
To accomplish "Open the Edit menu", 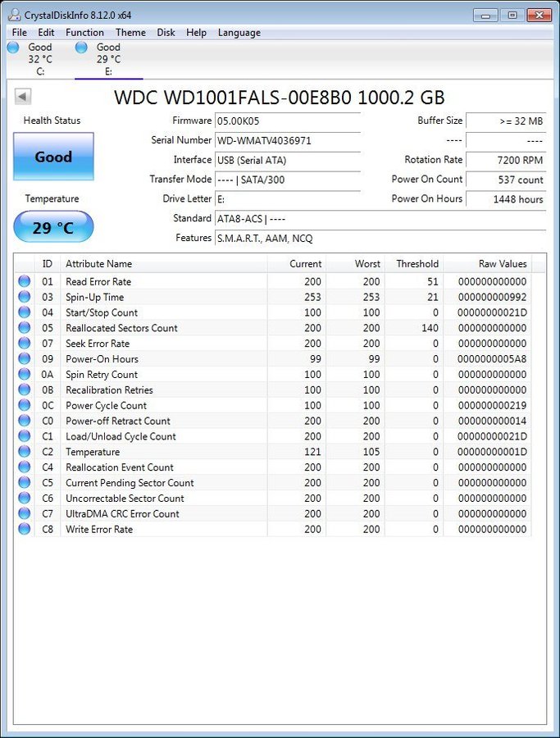I will pos(46,33).
